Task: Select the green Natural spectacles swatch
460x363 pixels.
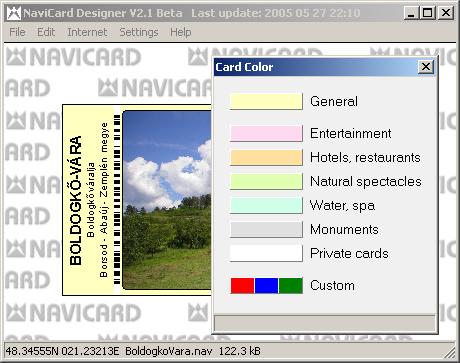Action: [266, 181]
